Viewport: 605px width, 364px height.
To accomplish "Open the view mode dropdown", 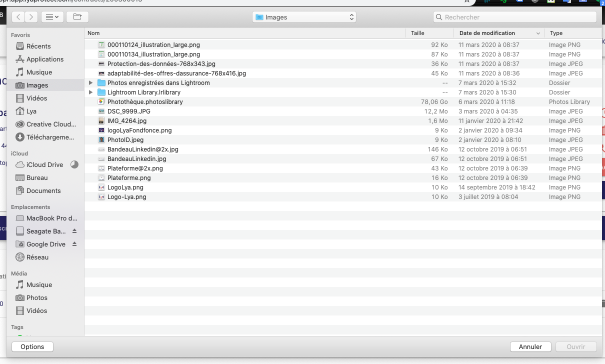I will point(52,17).
